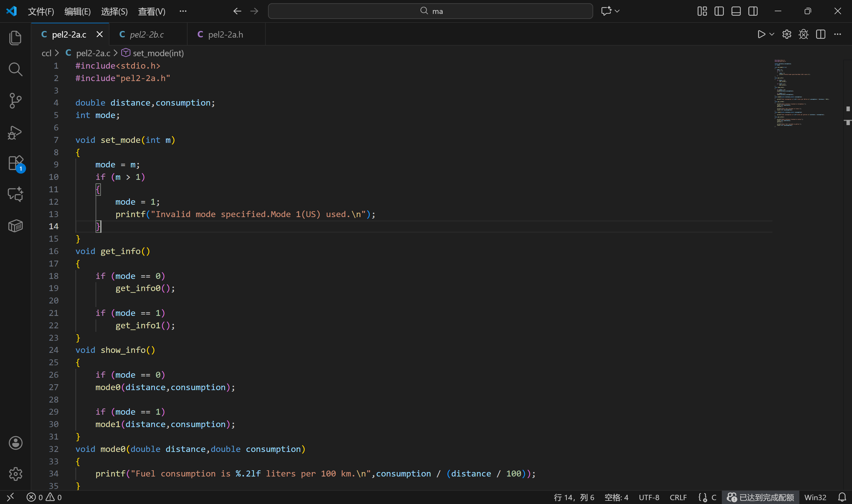Screen dimensions: 852x504
Task: Switch to the pel2-2b.c tab
Action: (x=147, y=34)
